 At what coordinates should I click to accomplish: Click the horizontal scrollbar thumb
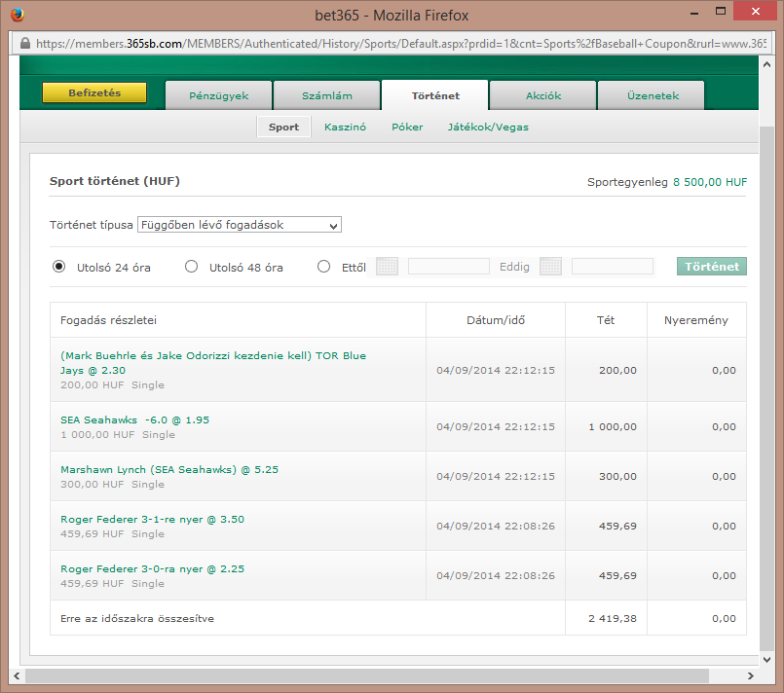pos(367,676)
